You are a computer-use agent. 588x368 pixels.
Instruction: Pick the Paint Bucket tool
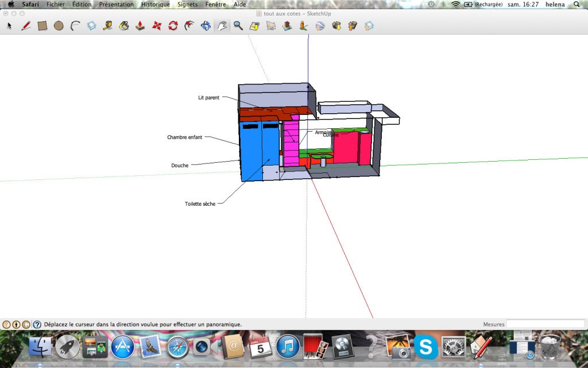click(x=124, y=26)
